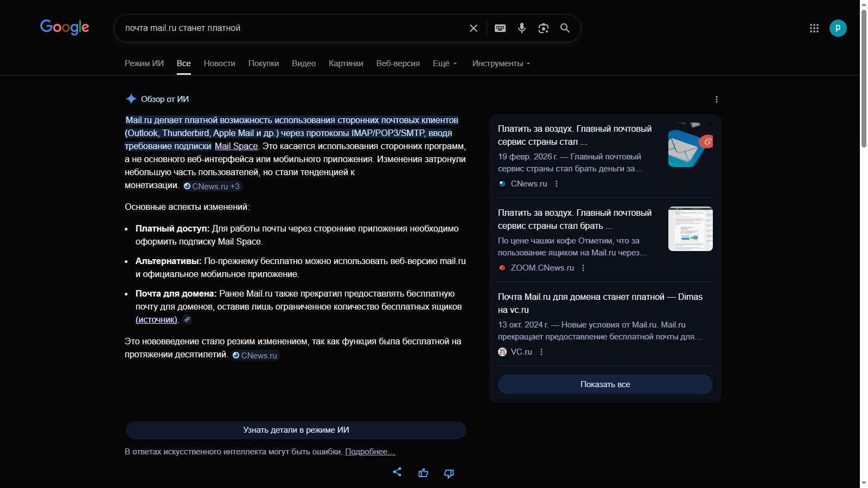Dislike the AI overview with thumbs down

coord(449,473)
